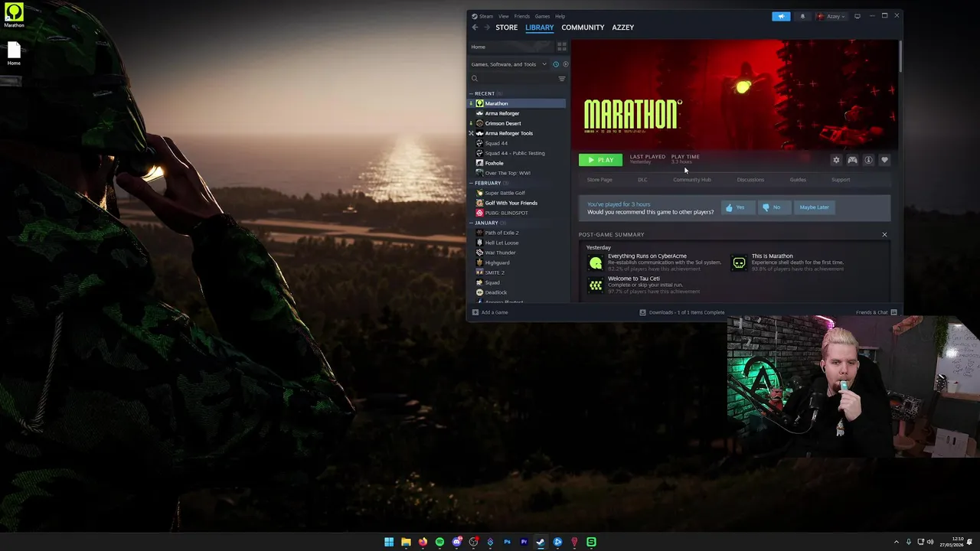Open the Marathon Store Page link
This screenshot has width=980, height=551.
click(x=599, y=180)
